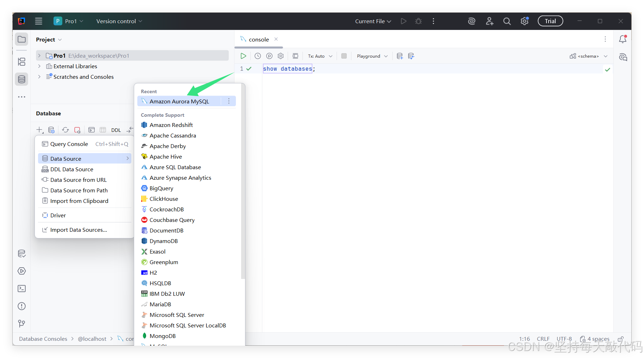The height and width of the screenshot is (358, 644).
Task: Open IDE settings gear in title bar
Action: click(525, 21)
